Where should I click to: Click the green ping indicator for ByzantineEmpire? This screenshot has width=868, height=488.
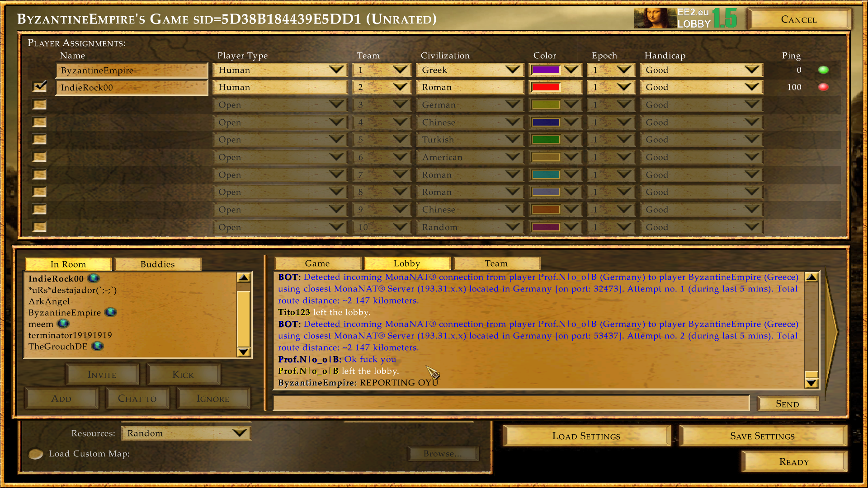(825, 70)
